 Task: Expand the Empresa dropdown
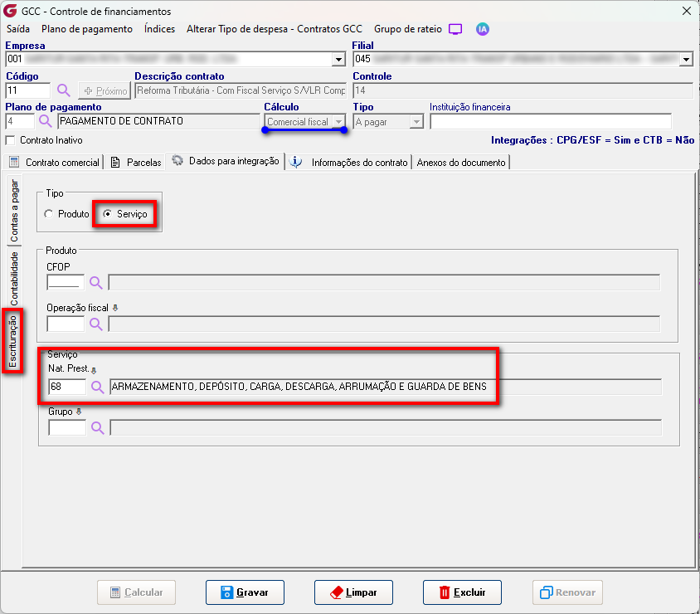pos(339,60)
